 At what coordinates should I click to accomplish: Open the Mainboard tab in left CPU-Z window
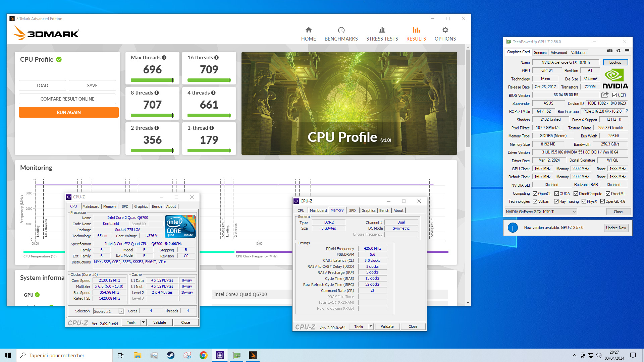pyautogui.click(x=91, y=206)
